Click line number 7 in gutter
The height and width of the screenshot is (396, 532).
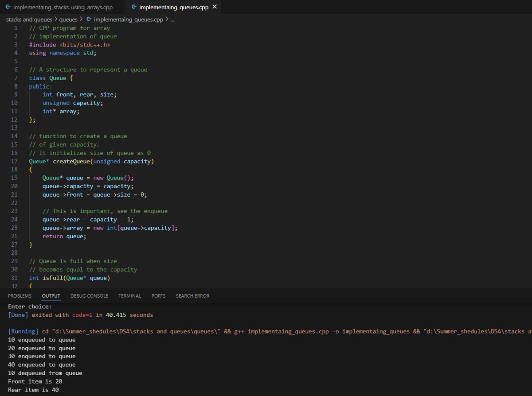tap(16, 78)
